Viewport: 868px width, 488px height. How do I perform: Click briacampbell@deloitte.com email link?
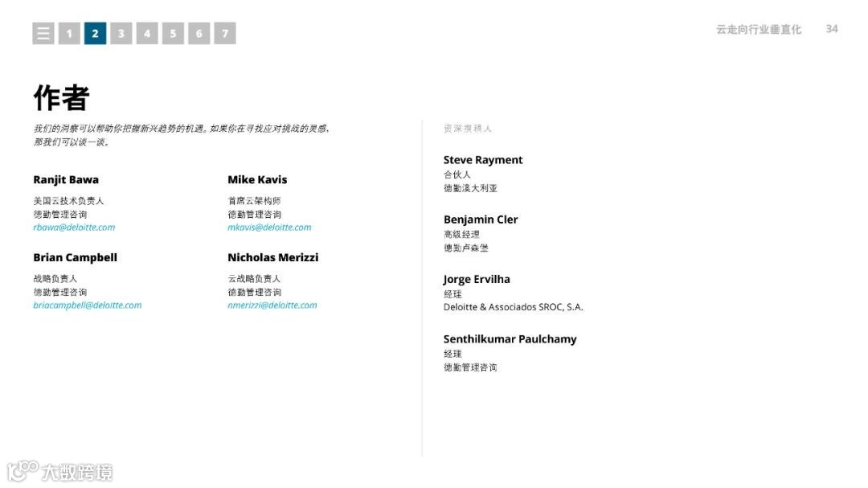88,306
